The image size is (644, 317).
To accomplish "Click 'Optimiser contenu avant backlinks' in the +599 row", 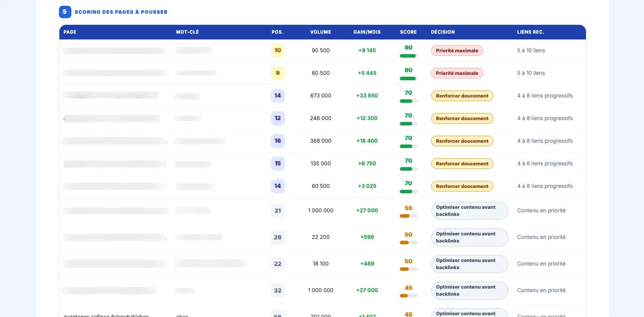I will (x=469, y=237).
